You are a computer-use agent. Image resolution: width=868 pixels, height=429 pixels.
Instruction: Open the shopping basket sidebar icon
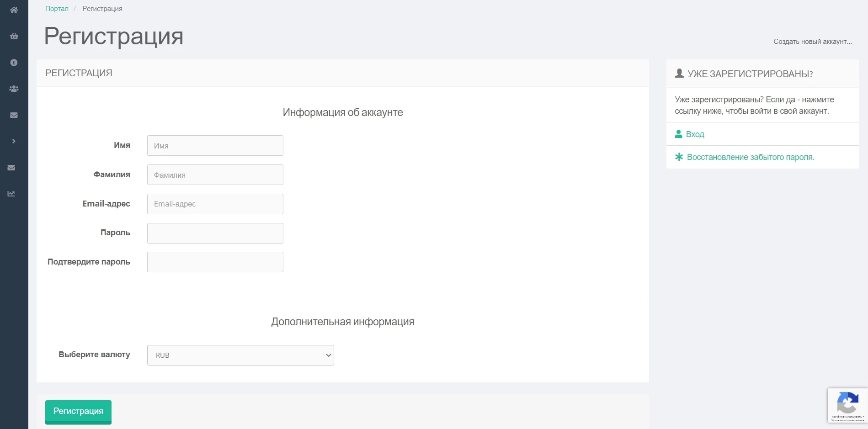coord(14,36)
